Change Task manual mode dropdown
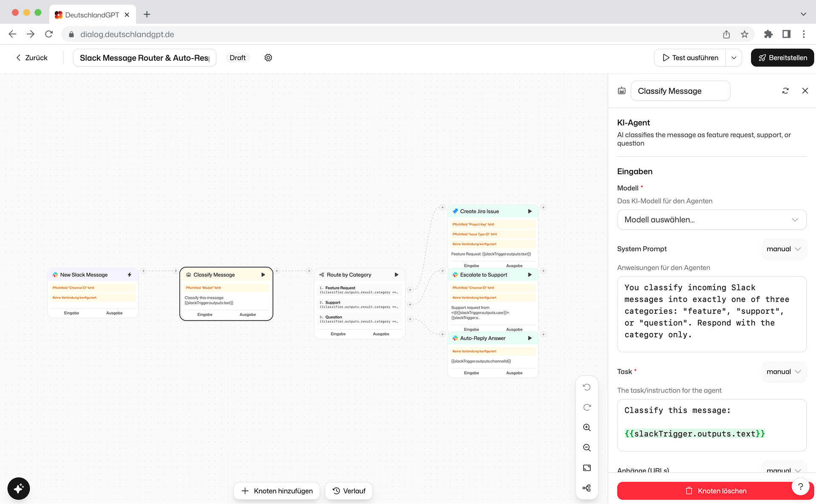816x504 pixels. pos(783,372)
